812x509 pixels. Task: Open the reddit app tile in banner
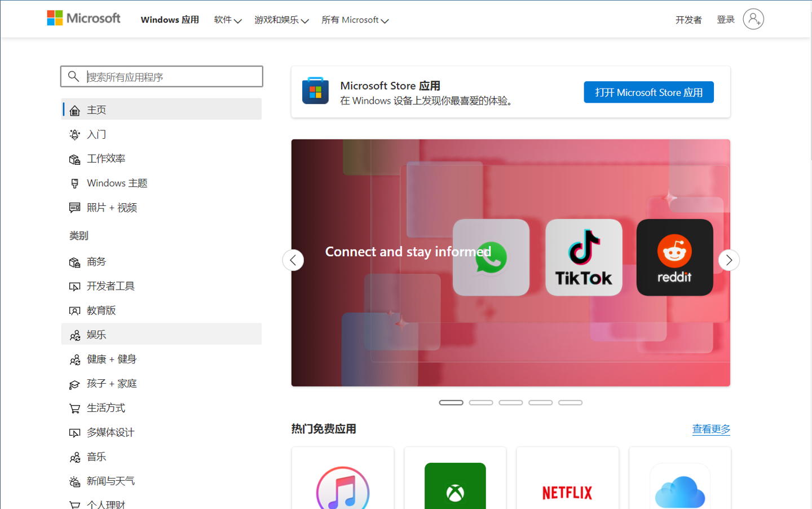point(674,257)
